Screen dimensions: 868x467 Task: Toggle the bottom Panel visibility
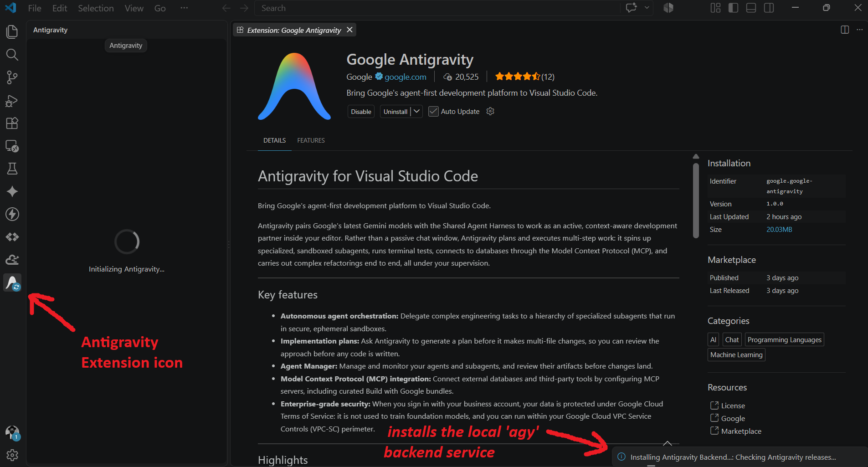tap(751, 8)
